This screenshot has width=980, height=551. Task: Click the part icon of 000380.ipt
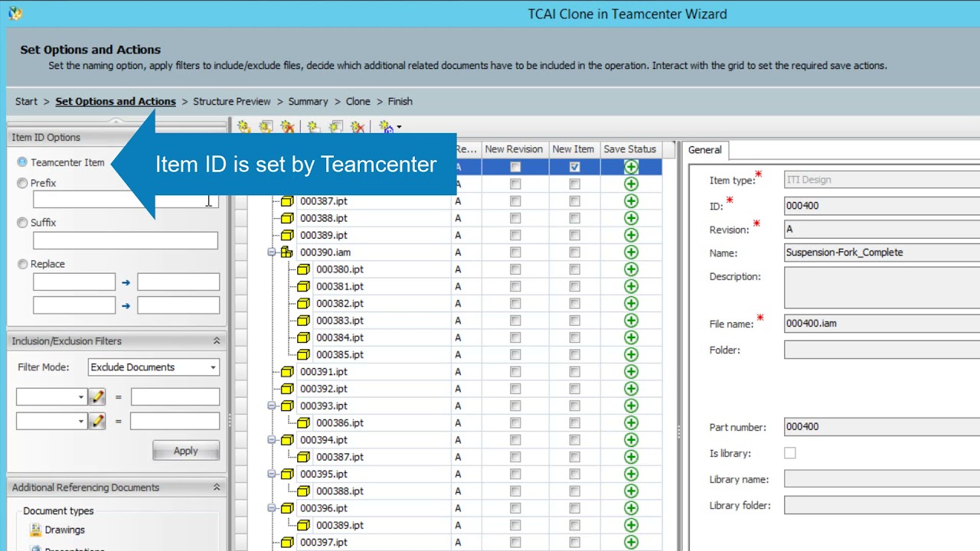303,269
